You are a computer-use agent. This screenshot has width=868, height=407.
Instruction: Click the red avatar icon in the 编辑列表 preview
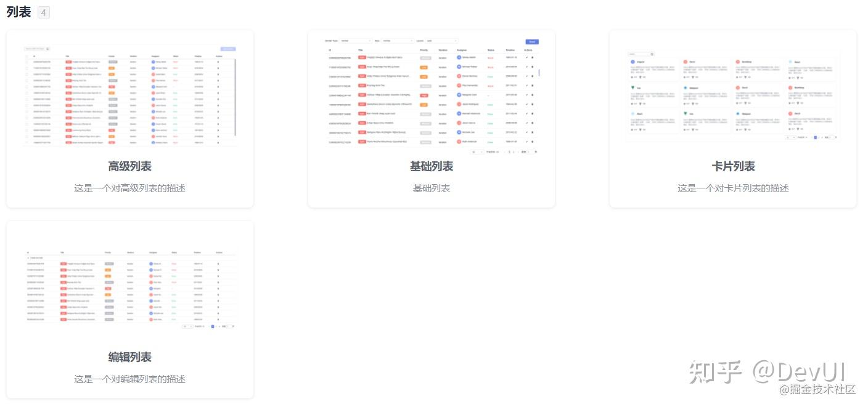coord(150,276)
